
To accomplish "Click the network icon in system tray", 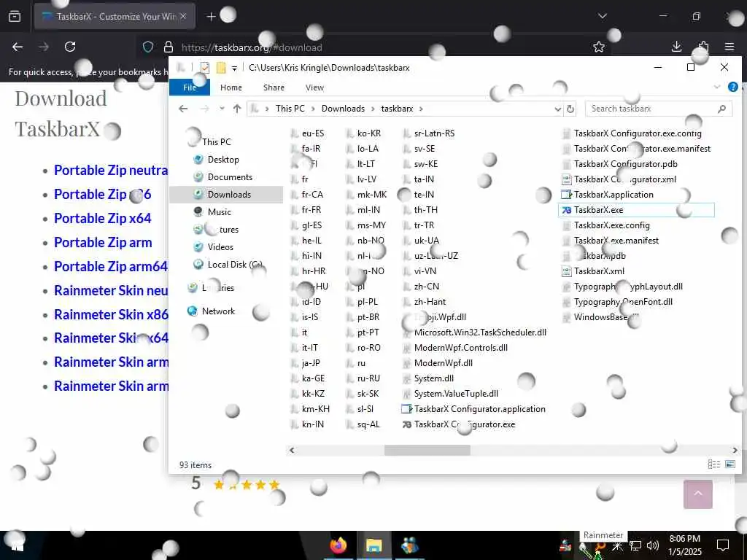I will (x=635, y=545).
